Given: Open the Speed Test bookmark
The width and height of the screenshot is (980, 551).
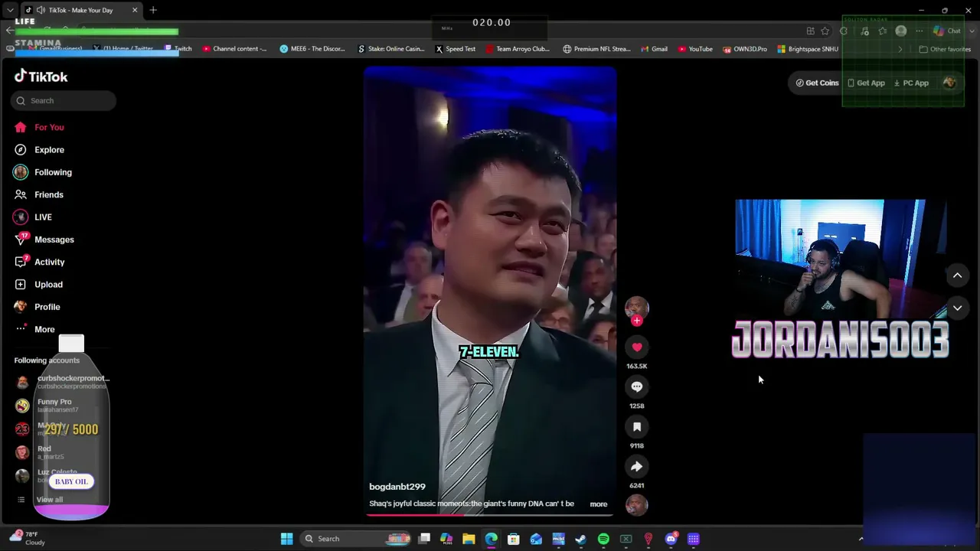Looking at the screenshot, I should (456, 49).
